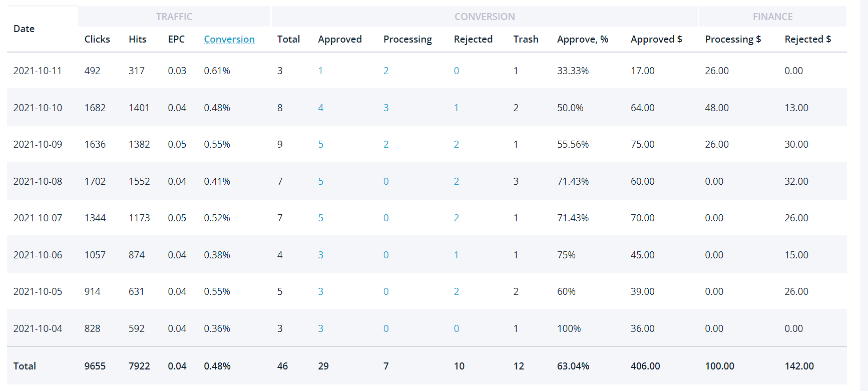
Task: Click the Date column header
Action: point(24,29)
